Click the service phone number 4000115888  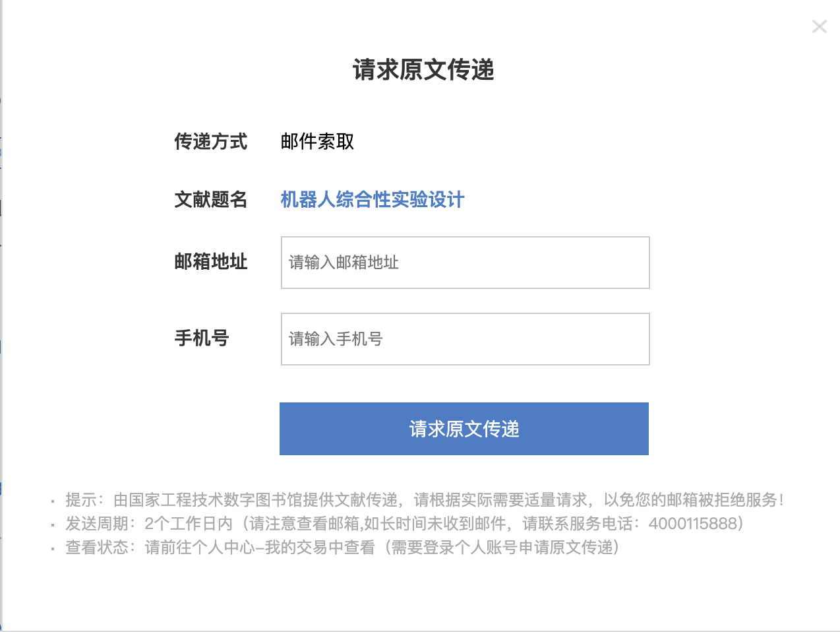click(692, 524)
